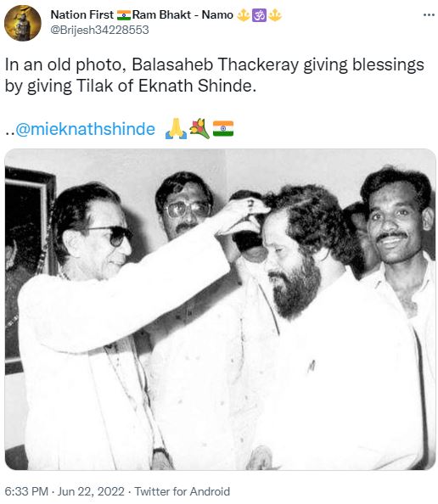Click the folded hands emoji in tweet

coord(176,129)
